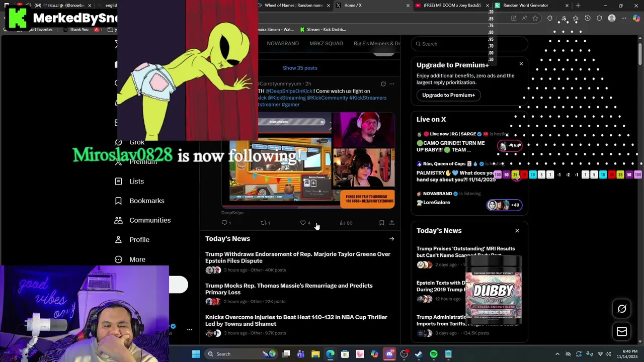Open the floating Grok button
This screenshot has width=644, height=362.
(622, 309)
